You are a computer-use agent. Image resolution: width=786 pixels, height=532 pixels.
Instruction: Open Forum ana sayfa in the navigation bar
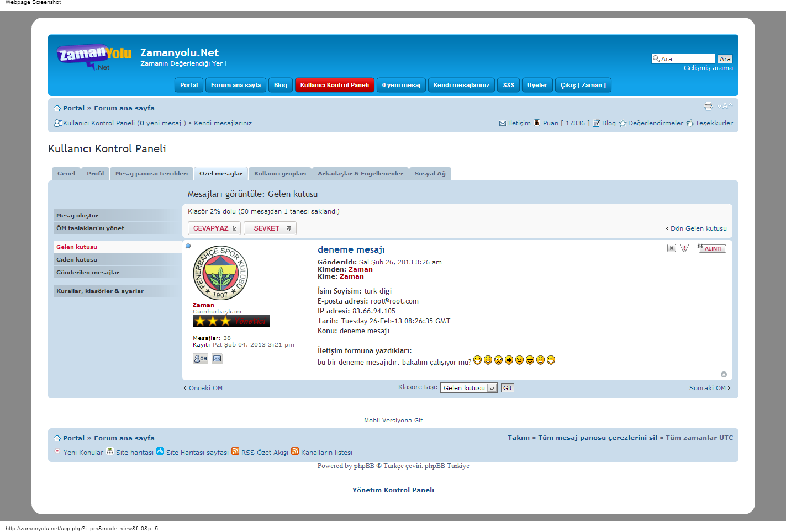(236, 85)
